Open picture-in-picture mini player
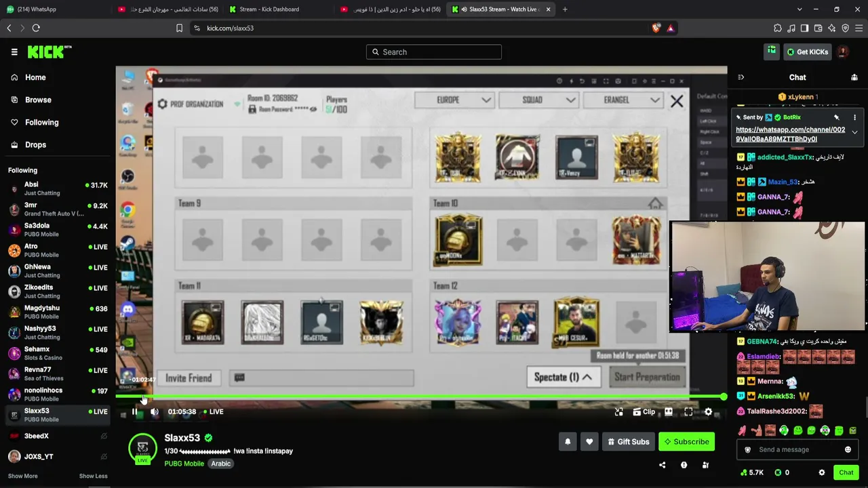Screen dimensions: 868x488 pos(619,411)
